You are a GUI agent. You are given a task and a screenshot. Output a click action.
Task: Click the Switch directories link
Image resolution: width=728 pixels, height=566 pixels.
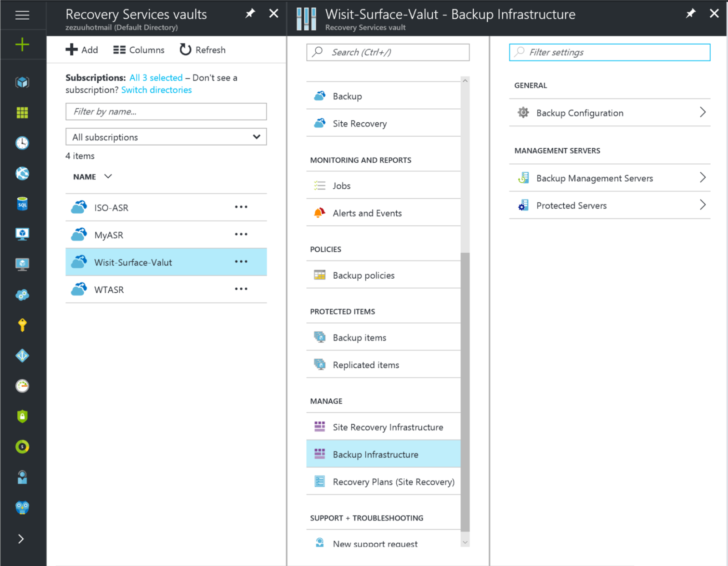156,90
